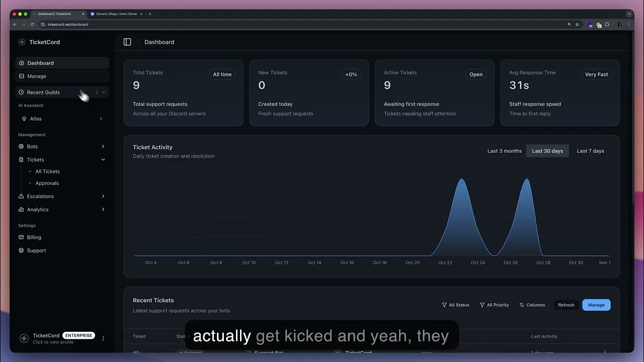Click the Refresh button
The height and width of the screenshot is (362, 644).
point(566,305)
